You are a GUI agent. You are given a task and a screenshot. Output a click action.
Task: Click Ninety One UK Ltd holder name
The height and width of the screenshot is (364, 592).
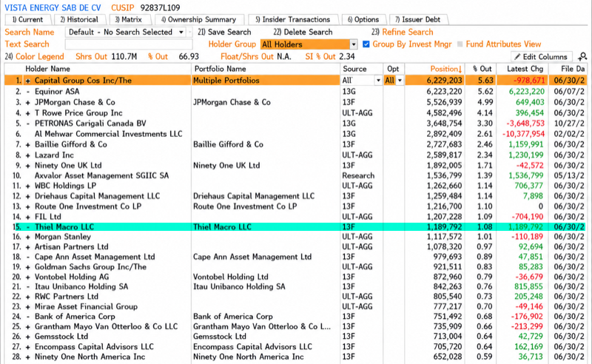[68, 166]
